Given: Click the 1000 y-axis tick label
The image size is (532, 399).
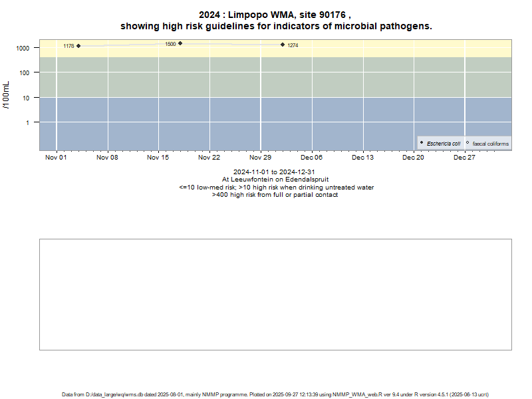Looking at the screenshot, I should point(23,49).
